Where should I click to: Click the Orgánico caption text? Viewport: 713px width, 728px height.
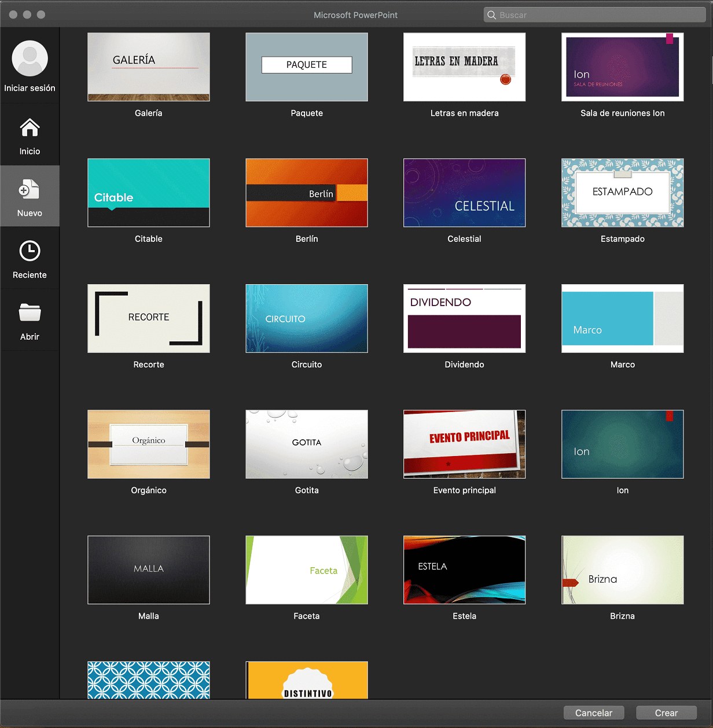149,490
